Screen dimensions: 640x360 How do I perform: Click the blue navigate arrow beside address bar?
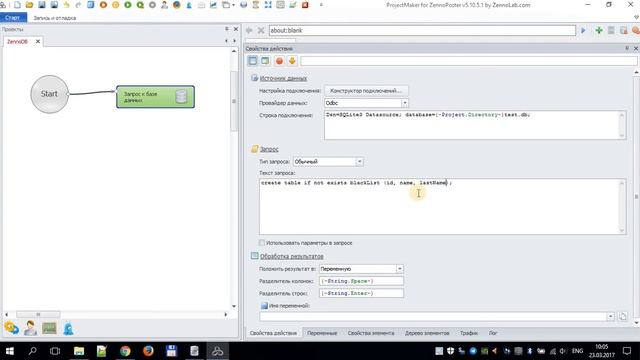point(583,30)
